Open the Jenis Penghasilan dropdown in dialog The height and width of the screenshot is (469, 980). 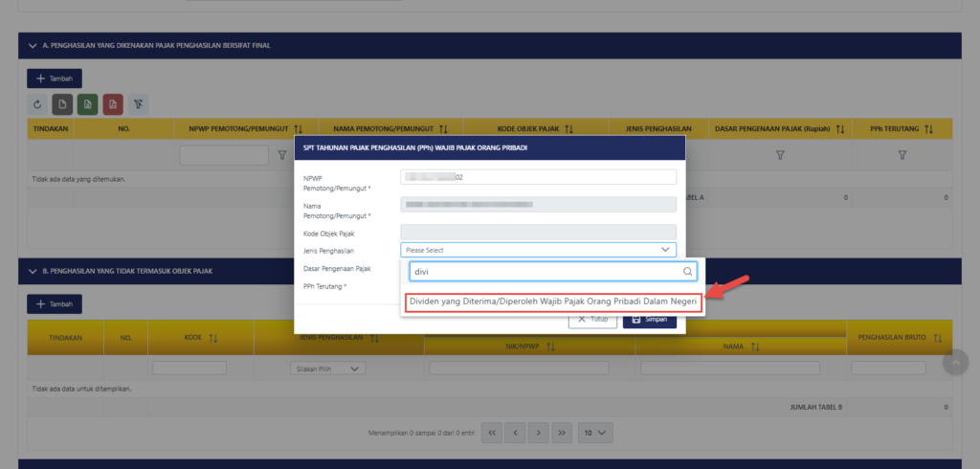tap(538, 250)
